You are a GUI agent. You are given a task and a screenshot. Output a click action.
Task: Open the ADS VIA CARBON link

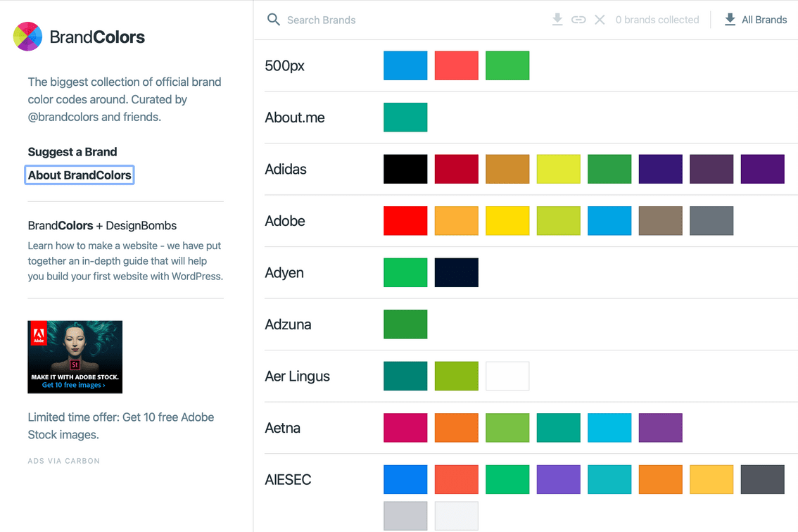63,461
